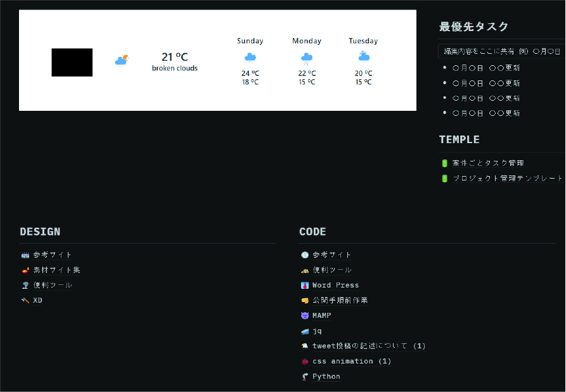Image resolution: width=566 pixels, height=392 pixels.
Task: Open the 素材サイト集 page under DESIGN
Action: [x=56, y=270]
